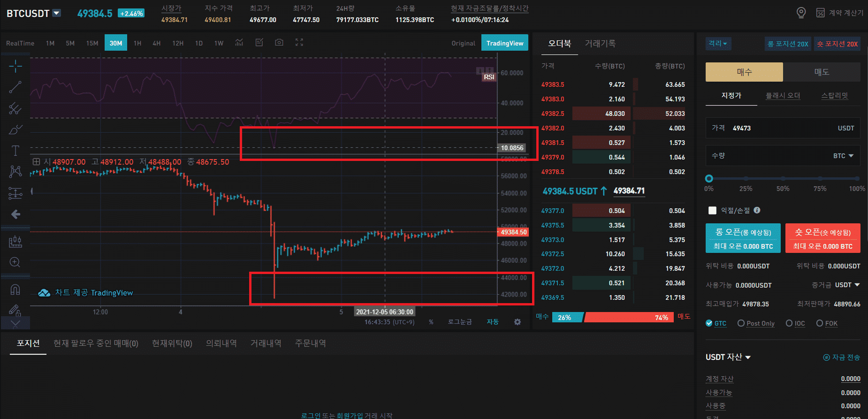
Task: Open the 스탑리밋 order tab
Action: [x=835, y=95]
